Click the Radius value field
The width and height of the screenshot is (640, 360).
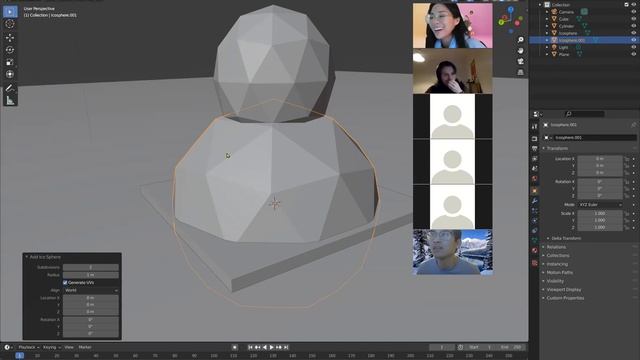(x=91, y=275)
